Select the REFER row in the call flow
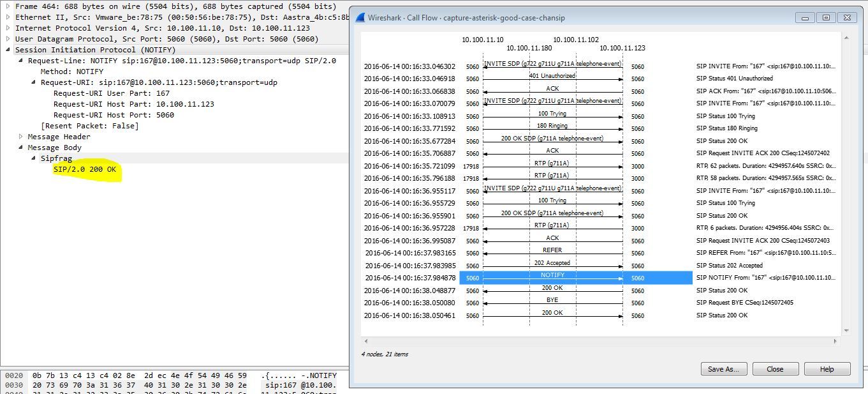 pyautogui.click(x=552, y=253)
